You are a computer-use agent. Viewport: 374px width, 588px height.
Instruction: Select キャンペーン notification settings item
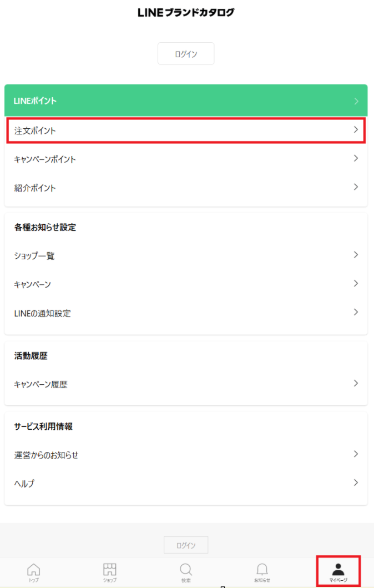tap(32, 285)
